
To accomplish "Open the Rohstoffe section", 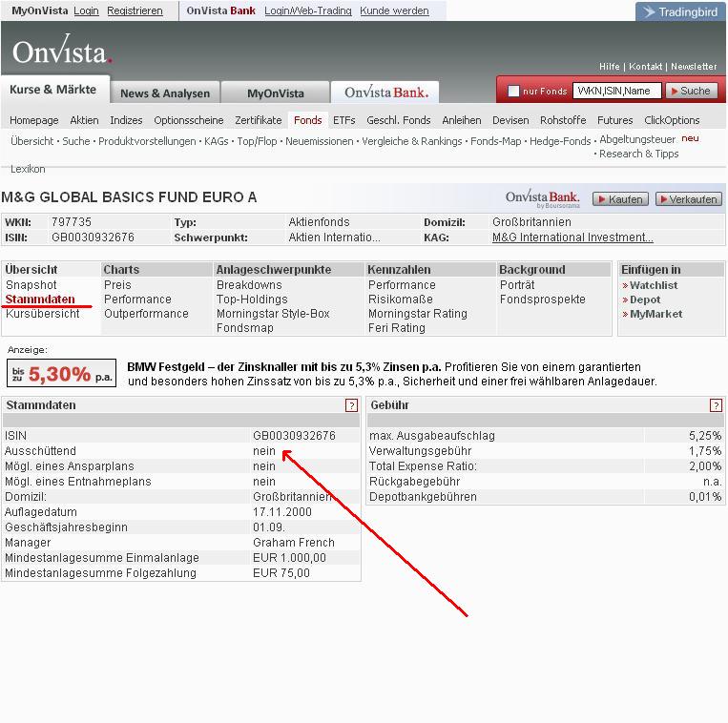I will [563, 120].
